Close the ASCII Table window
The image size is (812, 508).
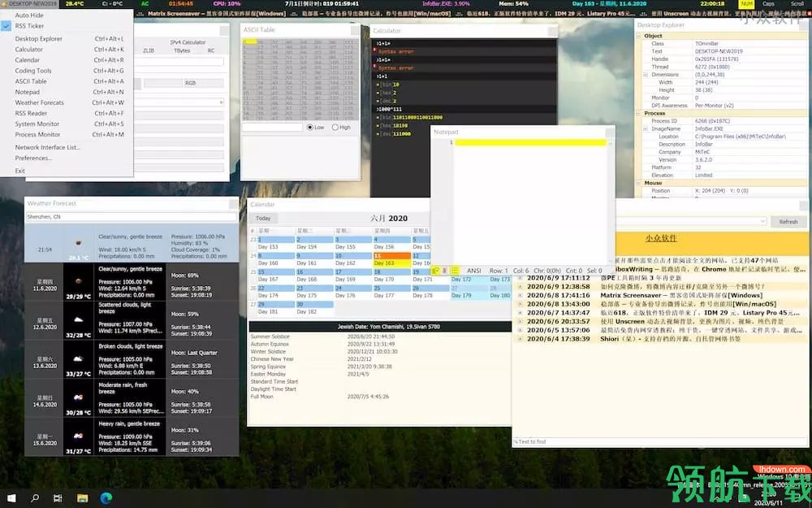tap(355, 30)
